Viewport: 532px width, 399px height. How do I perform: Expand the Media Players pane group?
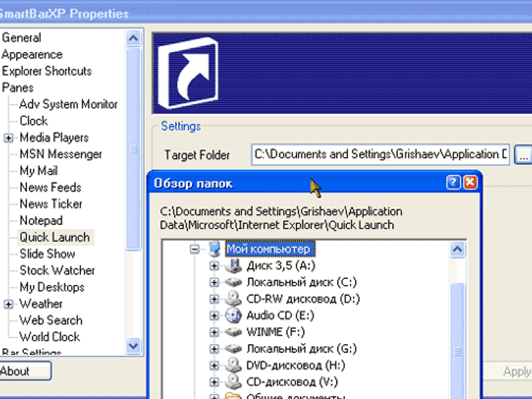tap(8, 138)
